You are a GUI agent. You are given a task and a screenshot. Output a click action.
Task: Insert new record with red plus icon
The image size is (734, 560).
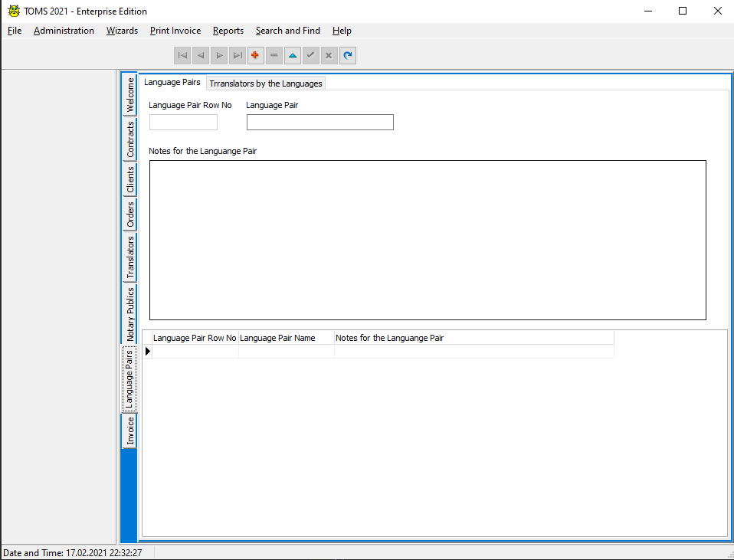(x=256, y=55)
